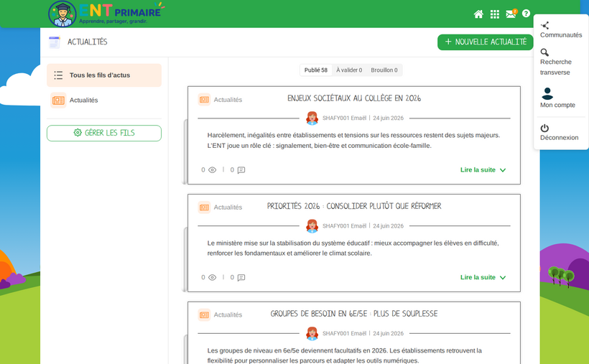Viewport: 589px width, 364px height.
Task: Click author avatar on Enjeux sociétaux card
Action: click(312, 118)
